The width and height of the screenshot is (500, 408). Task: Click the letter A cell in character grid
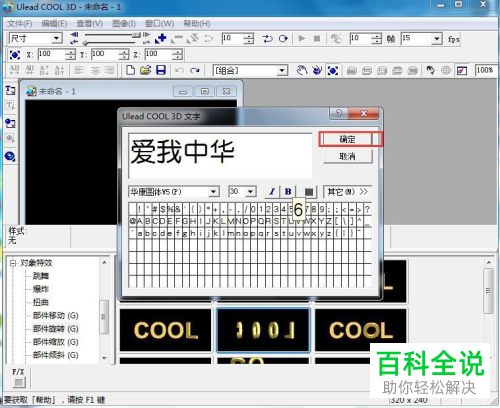pyautogui.click(x=140, y=221)
